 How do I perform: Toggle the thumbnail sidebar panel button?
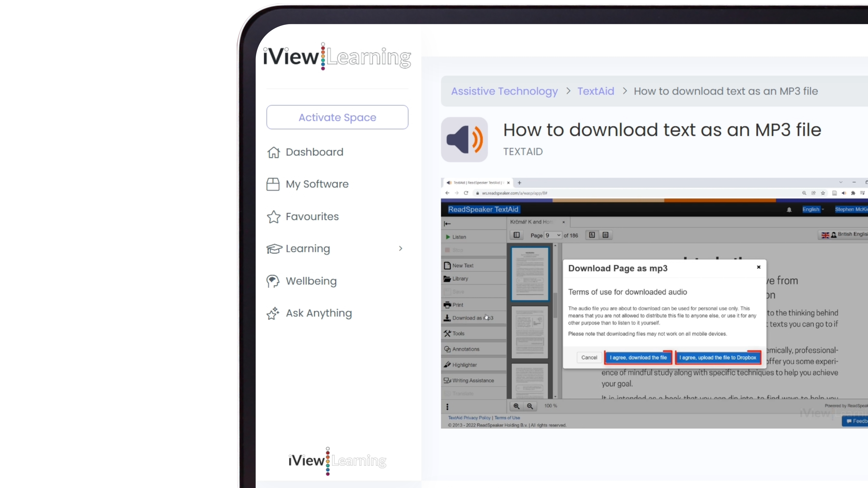[517, 235]
